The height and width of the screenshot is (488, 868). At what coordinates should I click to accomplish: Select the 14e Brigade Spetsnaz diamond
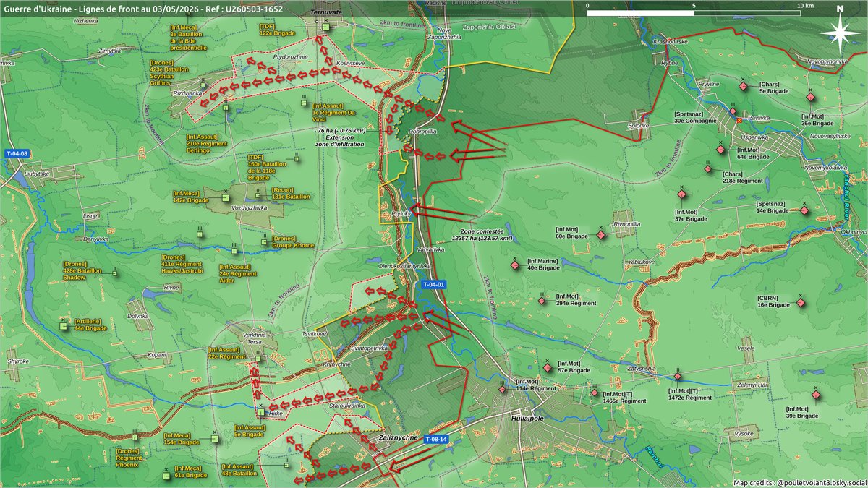pyautogui.click(x=804, y=211)
